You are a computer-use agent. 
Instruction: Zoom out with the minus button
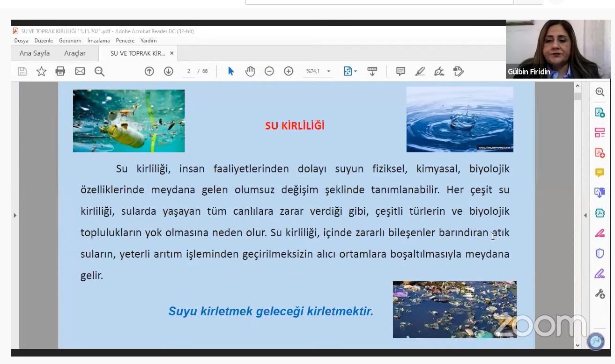pos(269,71)
